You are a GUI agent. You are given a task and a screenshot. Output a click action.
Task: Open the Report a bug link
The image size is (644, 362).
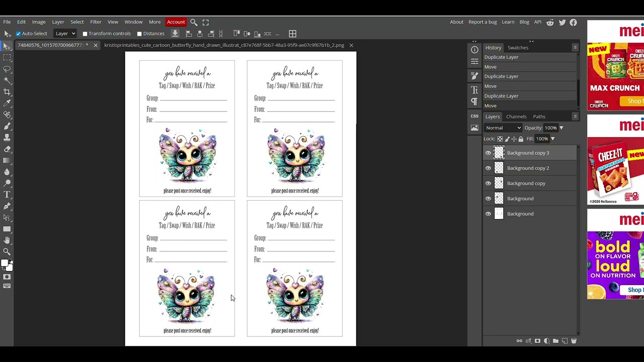482,22
